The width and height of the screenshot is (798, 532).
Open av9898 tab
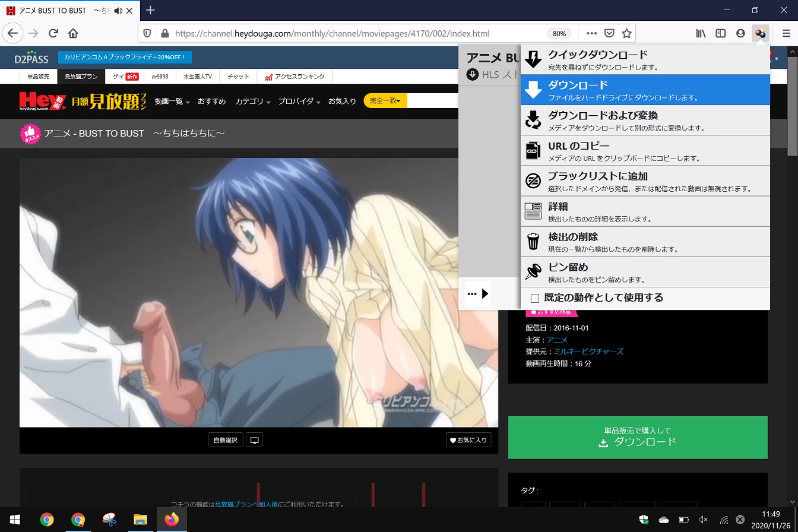pos(160,77)
